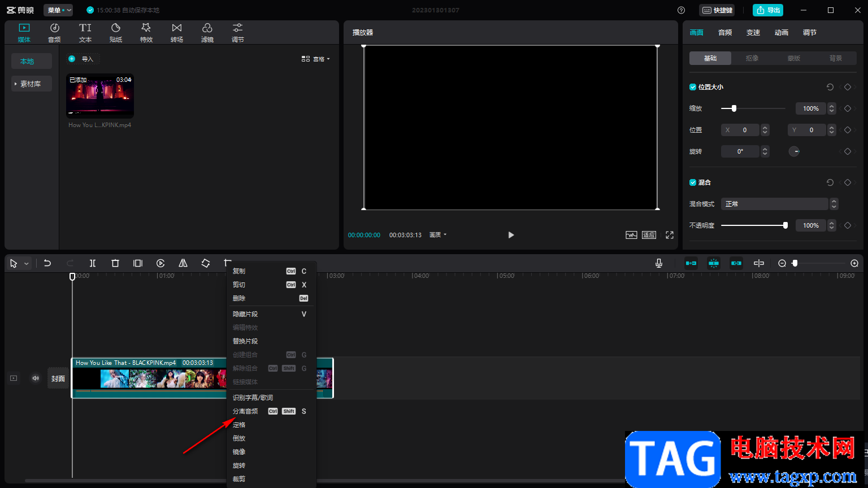The image size is (868, 488).
Task: Select the 本地 local media button
Action: pos(32,61)
